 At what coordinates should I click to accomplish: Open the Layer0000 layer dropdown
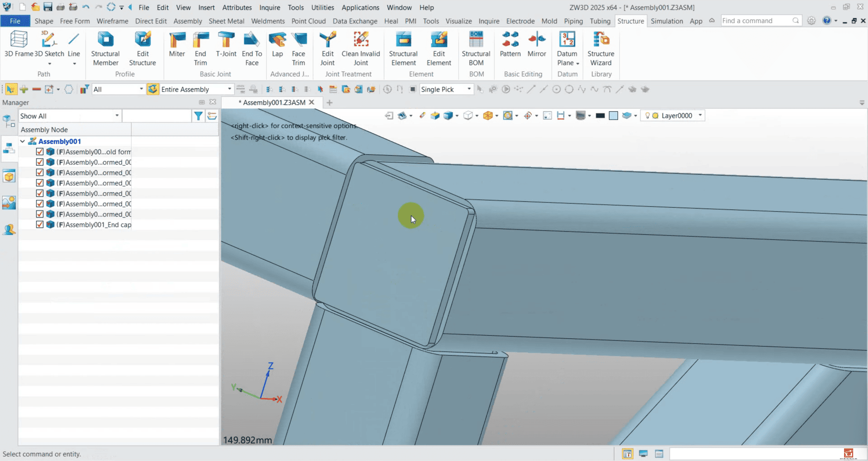700,115
